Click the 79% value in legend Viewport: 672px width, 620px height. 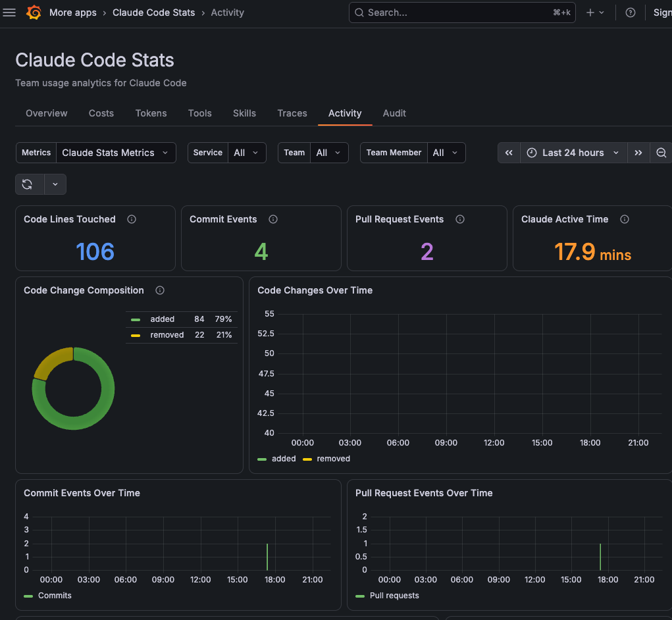pos(223,319)
